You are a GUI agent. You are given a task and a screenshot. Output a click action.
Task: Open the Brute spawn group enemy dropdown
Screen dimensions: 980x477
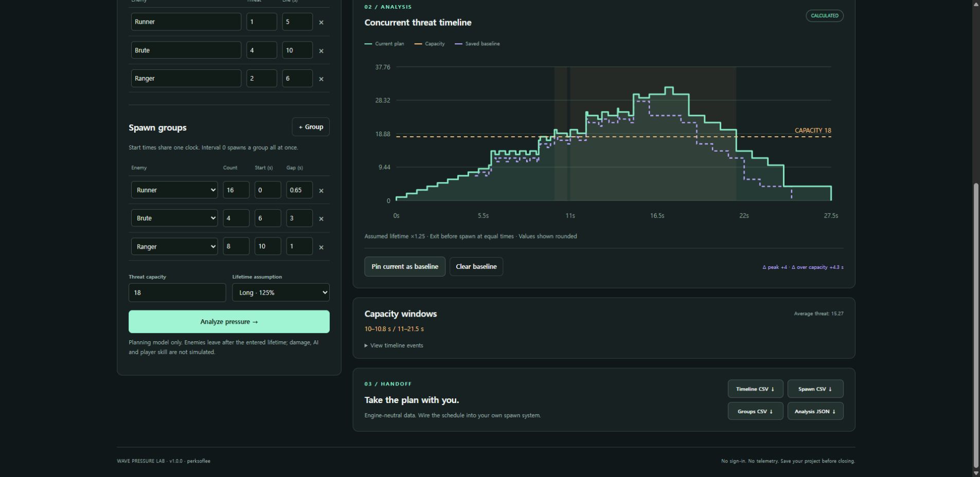(x=174, y=218)
